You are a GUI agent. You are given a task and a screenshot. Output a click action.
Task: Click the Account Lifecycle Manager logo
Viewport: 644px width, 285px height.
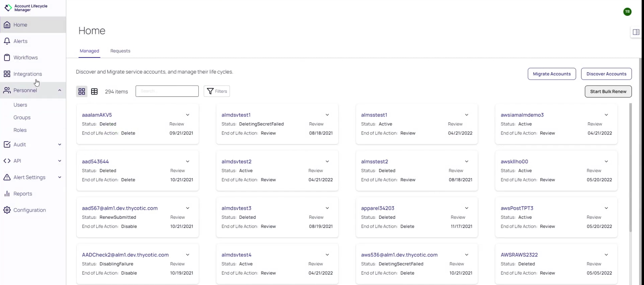click(8, 8)
